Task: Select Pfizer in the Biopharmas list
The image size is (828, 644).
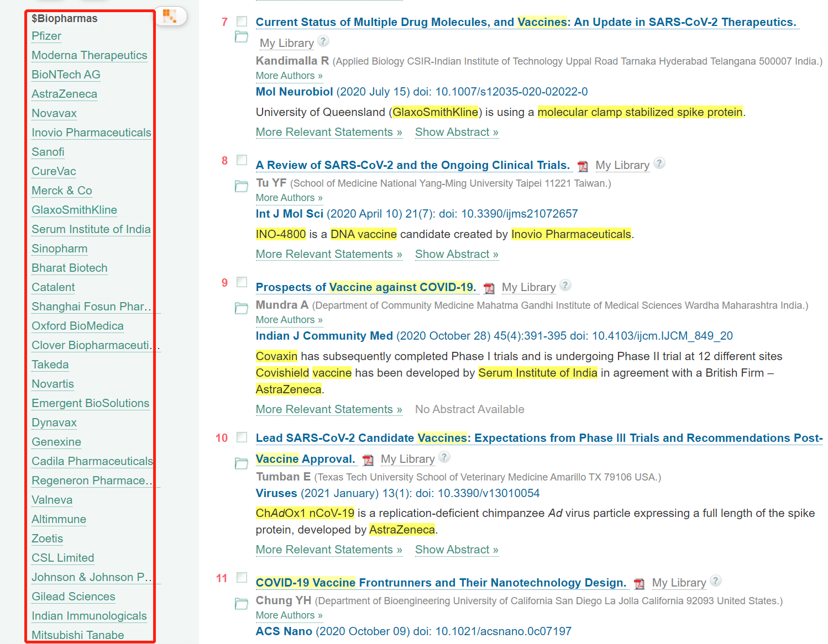Action: point(46,36)
